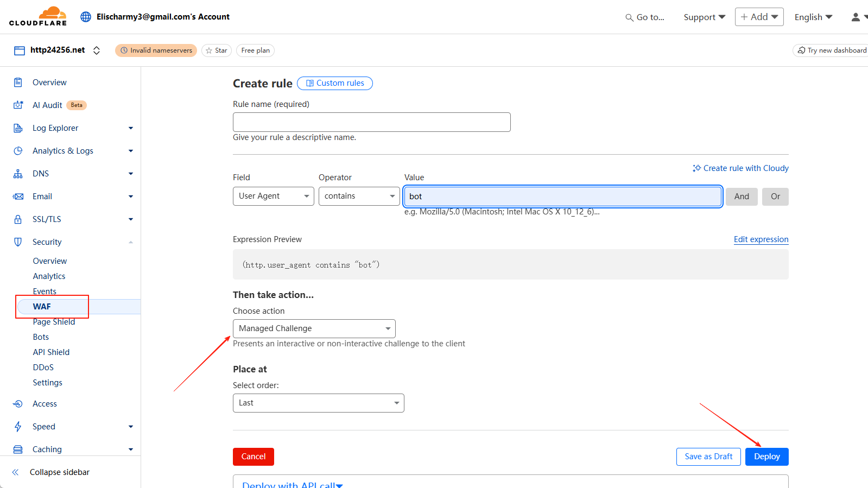Open the domain switcher chevrons
This screenshot has width=868, height=488.
(x=97, y=50)
